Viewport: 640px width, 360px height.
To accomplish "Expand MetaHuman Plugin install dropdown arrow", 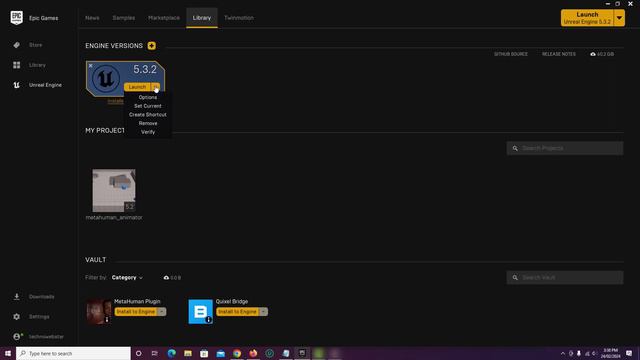I will 162,311.
